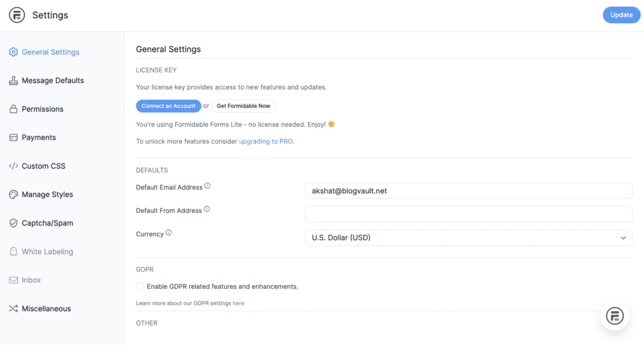
Task: Click Get Formidable Now button
Action: 243,106
